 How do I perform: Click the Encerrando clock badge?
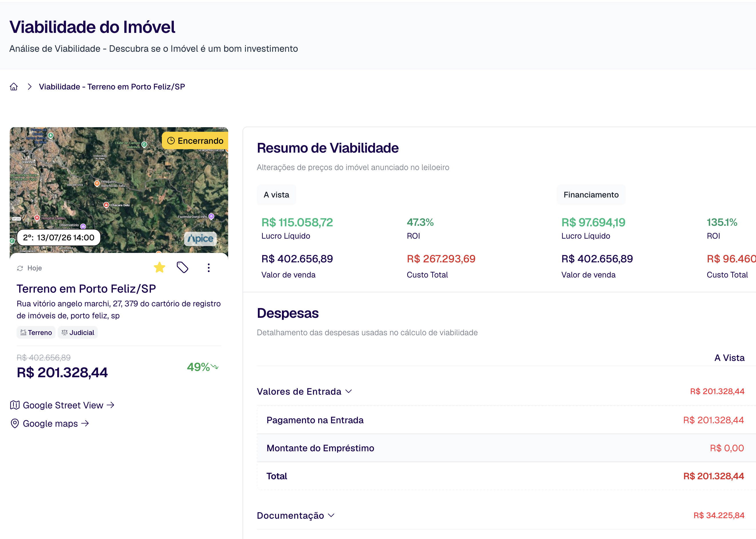tap(195, 141)
